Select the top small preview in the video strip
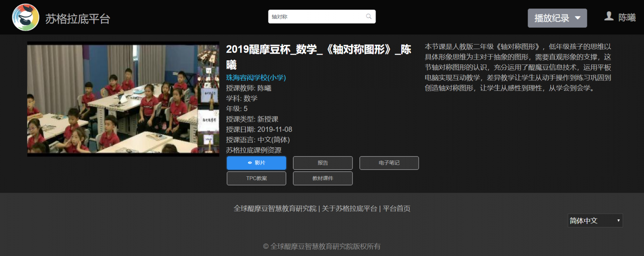The image size is (644, 256). (x=208, y=55)
